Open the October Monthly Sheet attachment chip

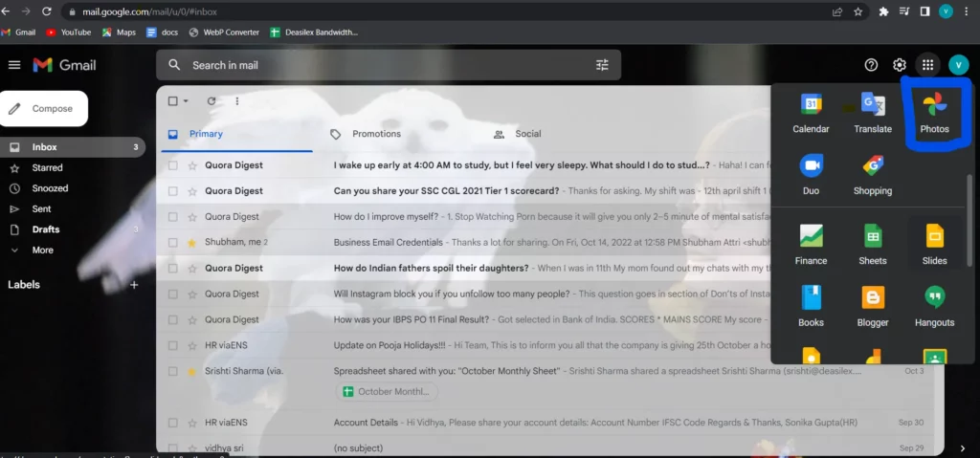[387, 392]
